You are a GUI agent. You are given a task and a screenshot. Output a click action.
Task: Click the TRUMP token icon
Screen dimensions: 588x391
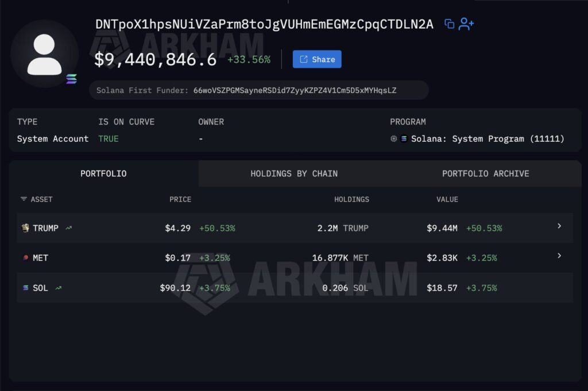25,228
